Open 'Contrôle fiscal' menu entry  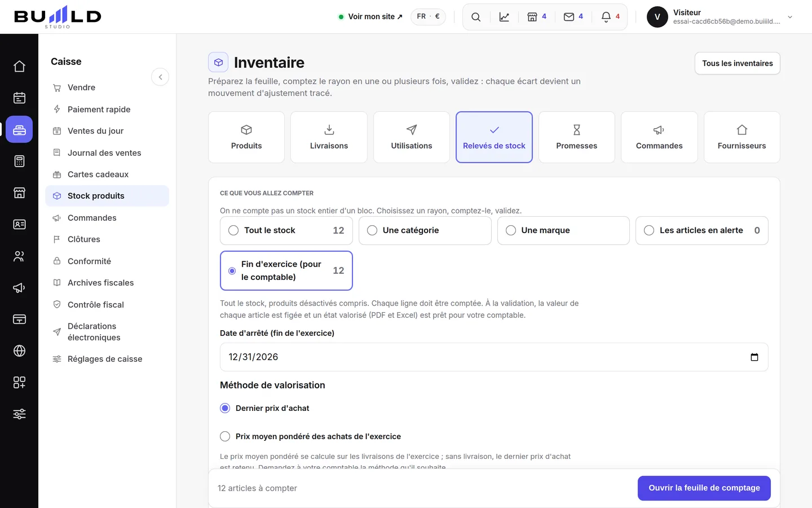(x=107, y=305)
